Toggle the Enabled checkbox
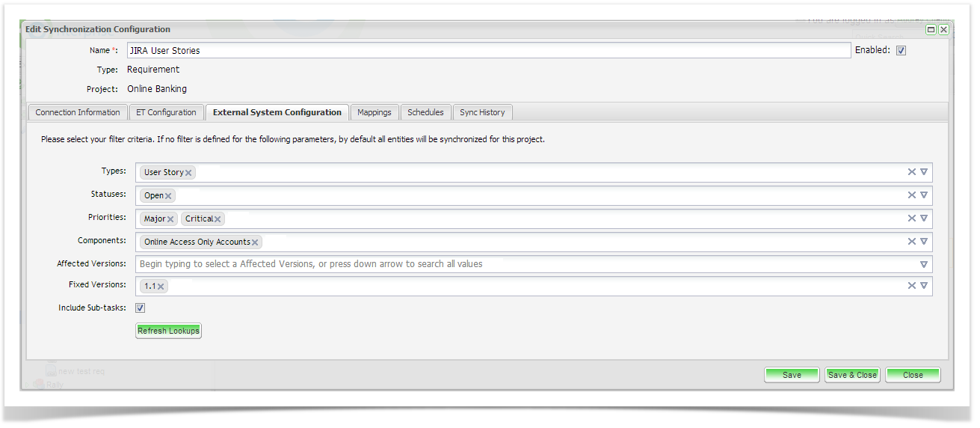Screen dimensions: 980x428 (x=901, y=51)
